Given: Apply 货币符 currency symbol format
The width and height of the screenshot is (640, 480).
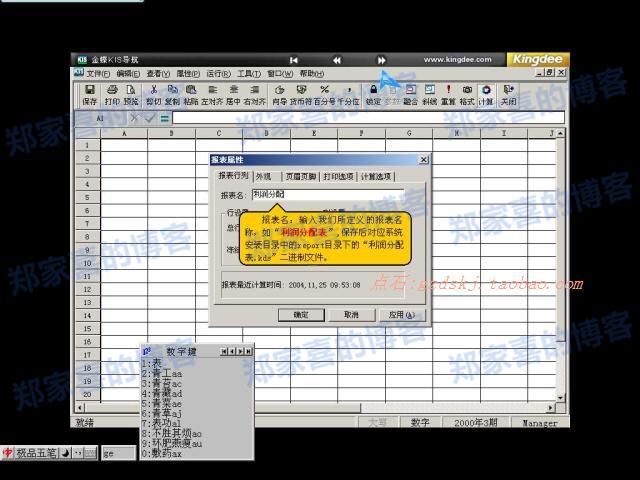Looking at the screenshot, I should (x=301, y=95).
